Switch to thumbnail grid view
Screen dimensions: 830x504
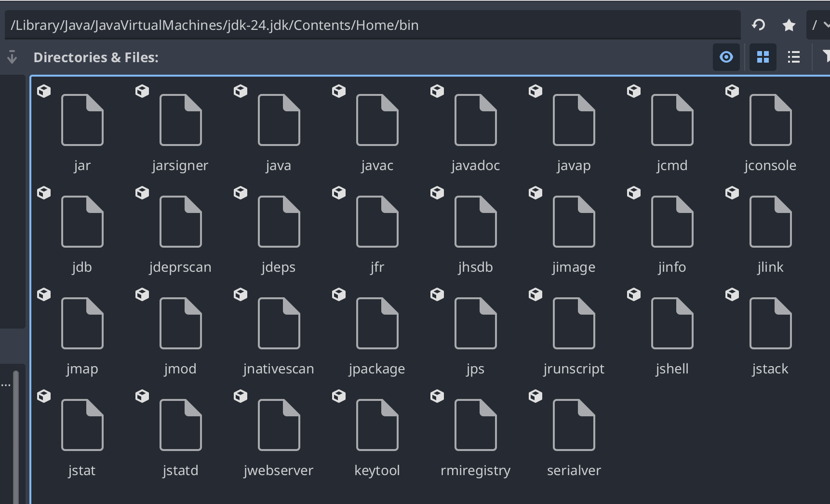(x=763, y=57)
